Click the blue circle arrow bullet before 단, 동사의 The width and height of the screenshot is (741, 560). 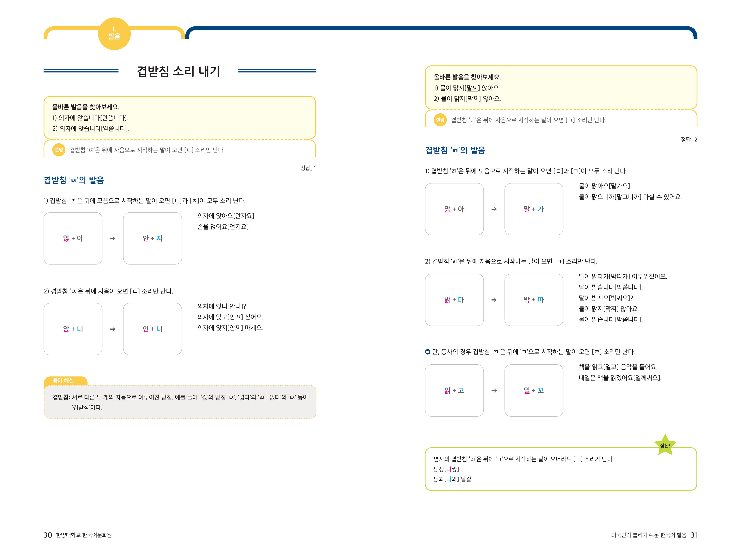tap(428, 352)
